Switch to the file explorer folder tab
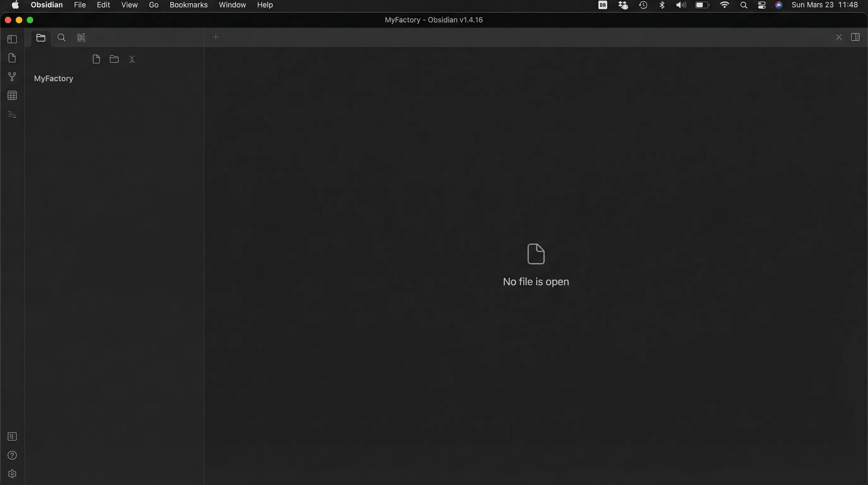Screen dimensions: 868x485 coord(41,38)
